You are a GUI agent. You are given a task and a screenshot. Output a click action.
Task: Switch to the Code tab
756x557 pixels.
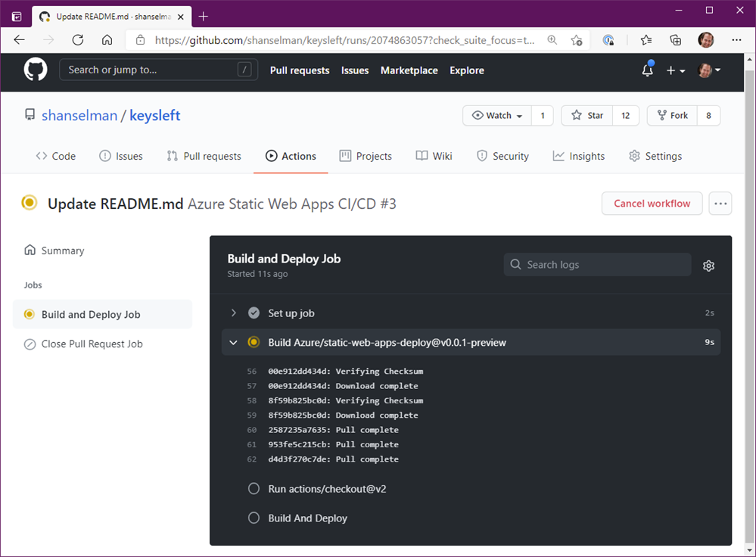(x=56, y=156)
